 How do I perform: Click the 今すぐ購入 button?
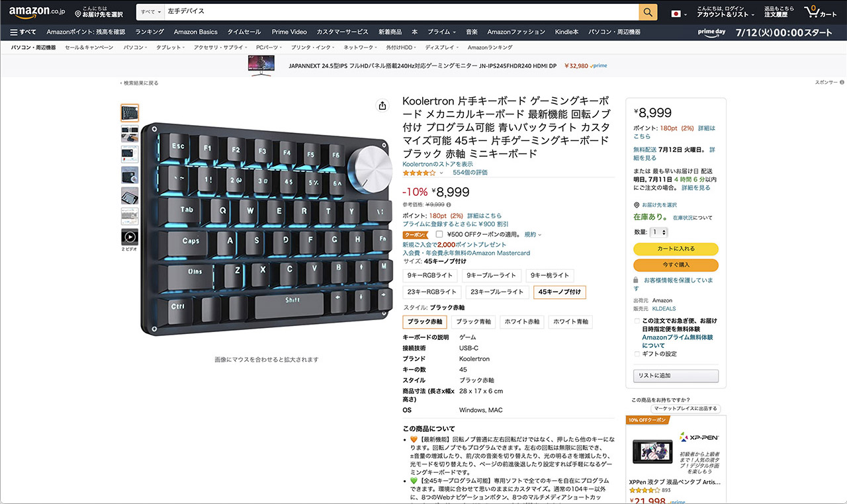pos(676,265)
